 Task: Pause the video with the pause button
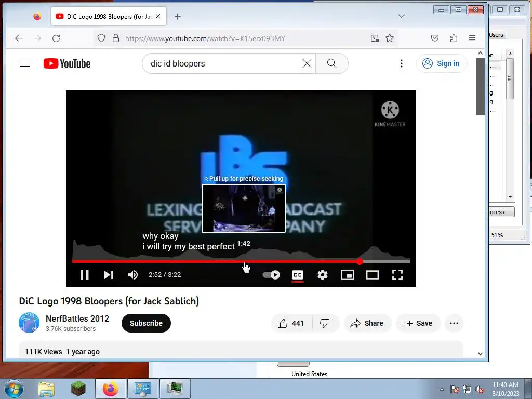85,274
